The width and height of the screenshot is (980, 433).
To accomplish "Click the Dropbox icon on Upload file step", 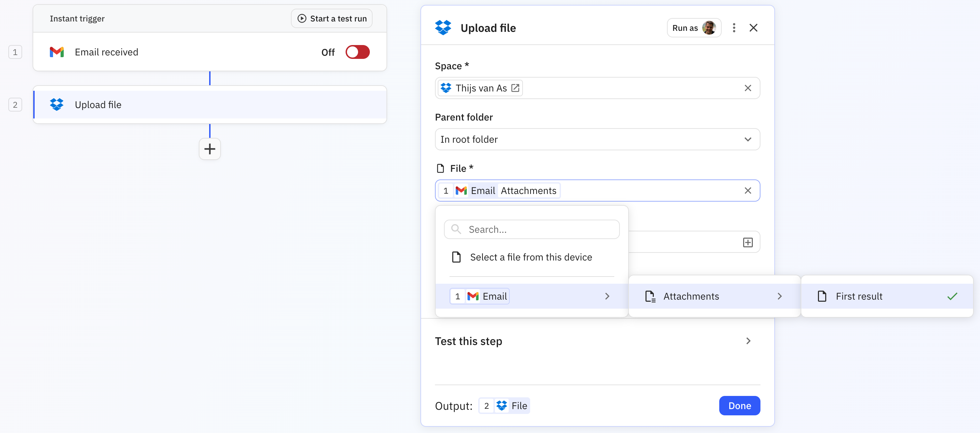I will coord(57,104).
